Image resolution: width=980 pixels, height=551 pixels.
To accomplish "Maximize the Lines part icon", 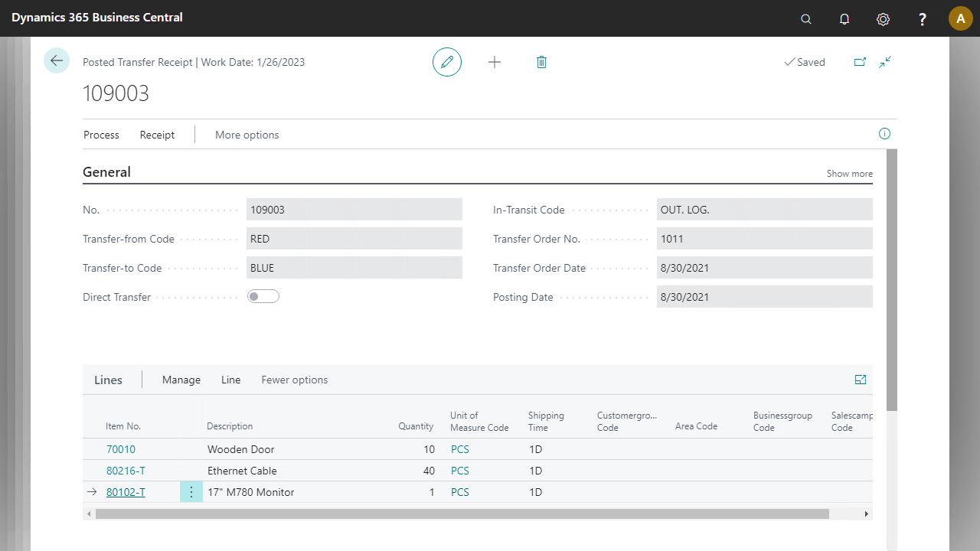I will (x=861, y=380).
